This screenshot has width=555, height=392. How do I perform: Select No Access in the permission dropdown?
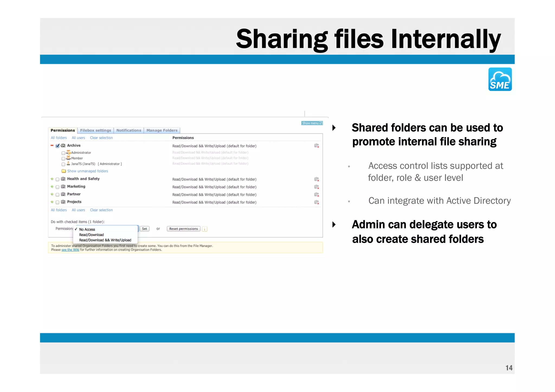(106, 229)
